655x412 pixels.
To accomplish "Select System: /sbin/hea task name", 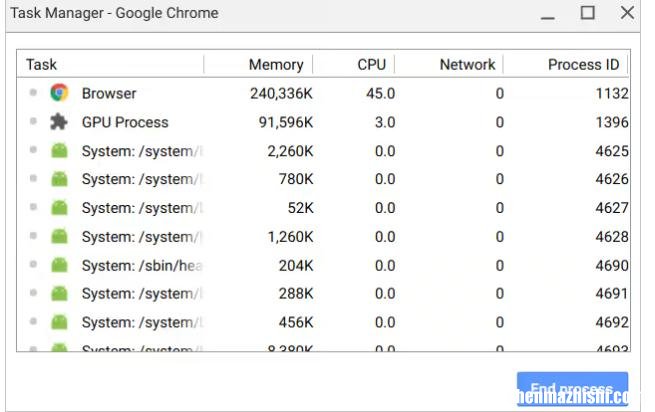I will point(142,266).
